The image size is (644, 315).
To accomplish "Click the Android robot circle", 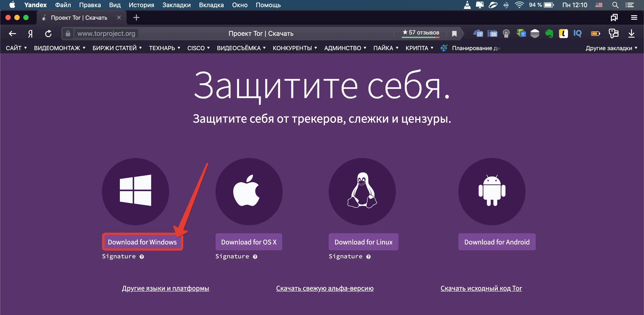I will coord(492,192).
